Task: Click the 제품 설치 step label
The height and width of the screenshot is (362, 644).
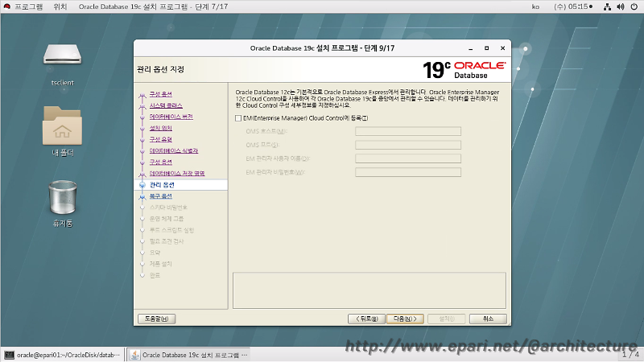Action: (160, 264)
